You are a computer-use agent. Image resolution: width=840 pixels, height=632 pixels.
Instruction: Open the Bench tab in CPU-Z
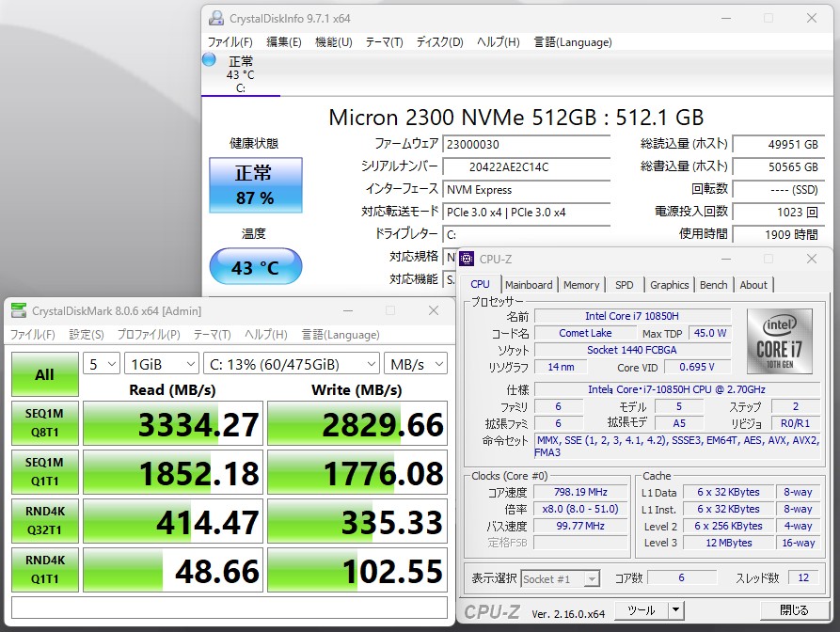[713, 285]
